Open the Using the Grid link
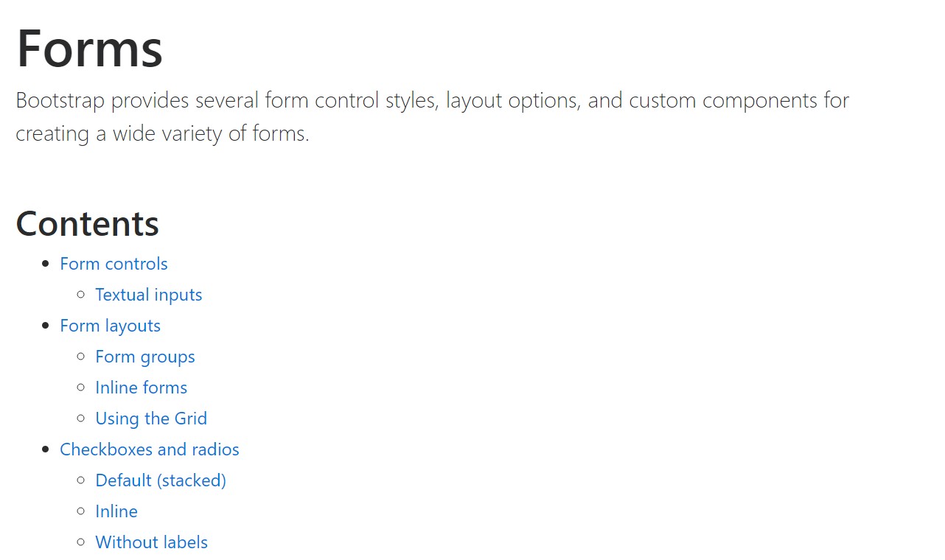The height and width of the screenshot is (560, 945). coord(150,419)
